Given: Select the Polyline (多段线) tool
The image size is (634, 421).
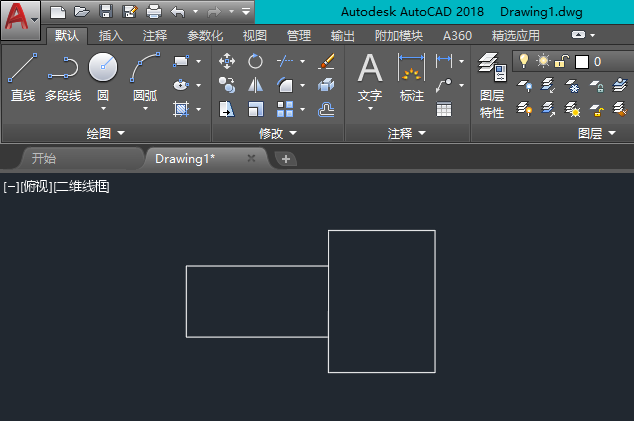Looking at the screenshot, I should [x=63, y=77].
